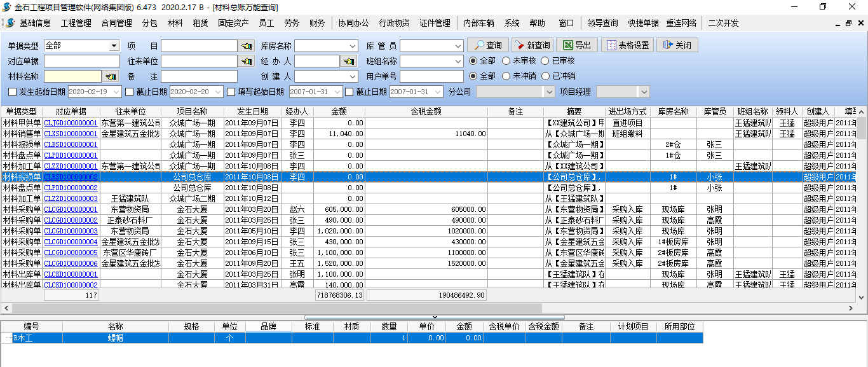Click the 经办人 lookup icon
868x367 pixels.
tap(349, 61)
